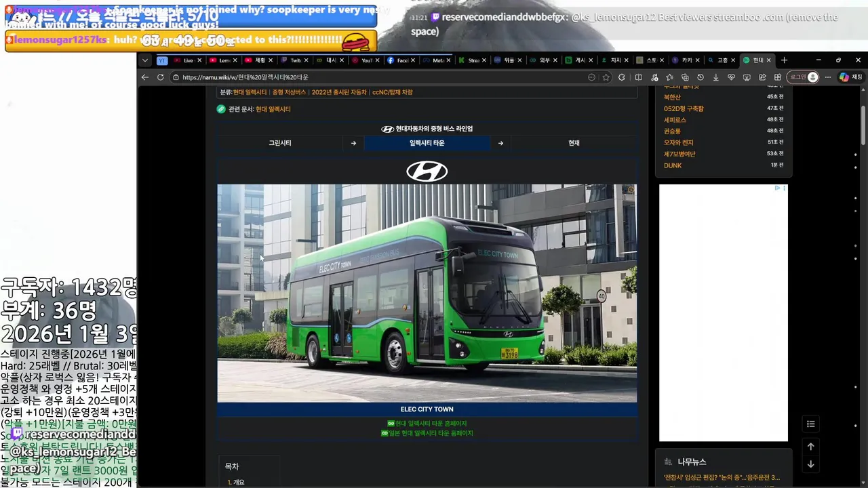Viewport: 868px width, 488px height.
Task: Switch to the YouT tab
Action: (365, 60)
